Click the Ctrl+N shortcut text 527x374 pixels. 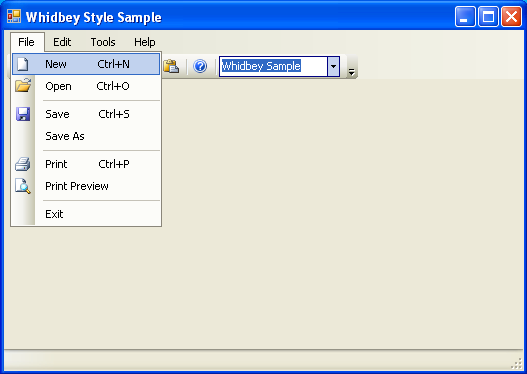(x=113, y=64)
